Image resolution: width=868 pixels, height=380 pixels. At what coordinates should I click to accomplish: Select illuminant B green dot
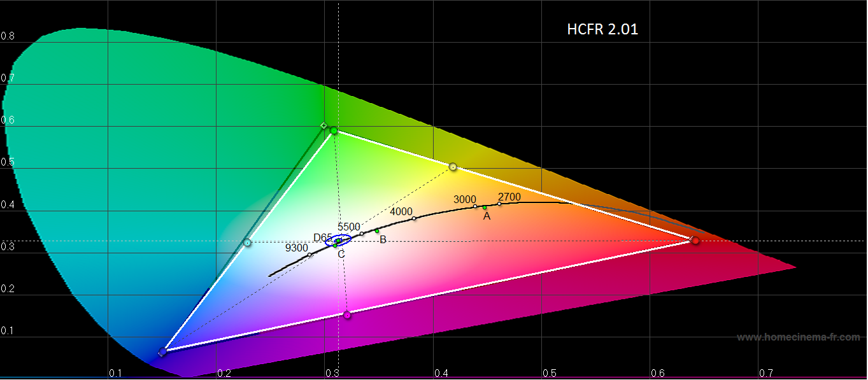pyautogui.click(x=377, y=231)
